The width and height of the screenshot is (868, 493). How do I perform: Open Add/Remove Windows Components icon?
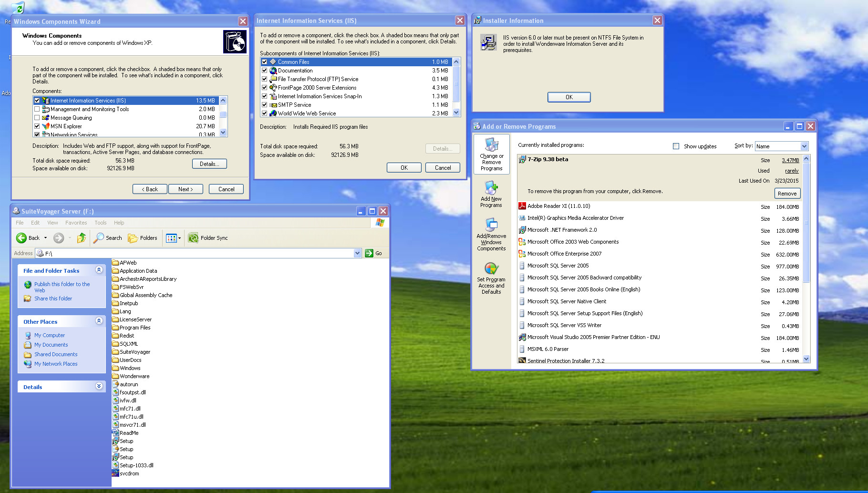click(491, 225)
